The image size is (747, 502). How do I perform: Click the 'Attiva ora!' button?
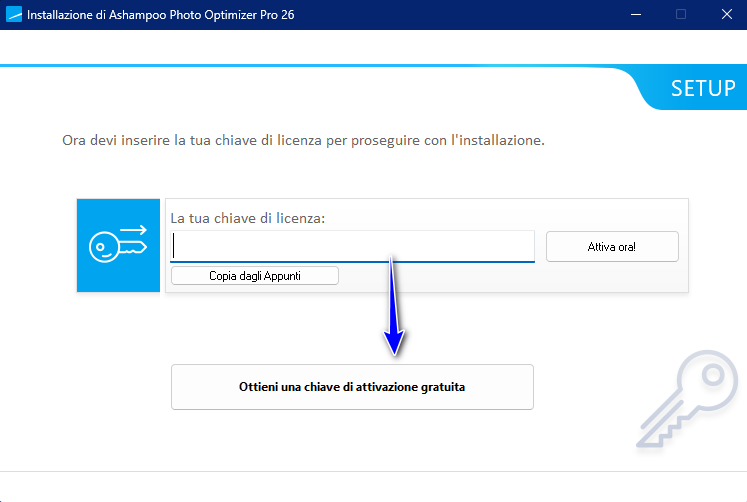612,247
